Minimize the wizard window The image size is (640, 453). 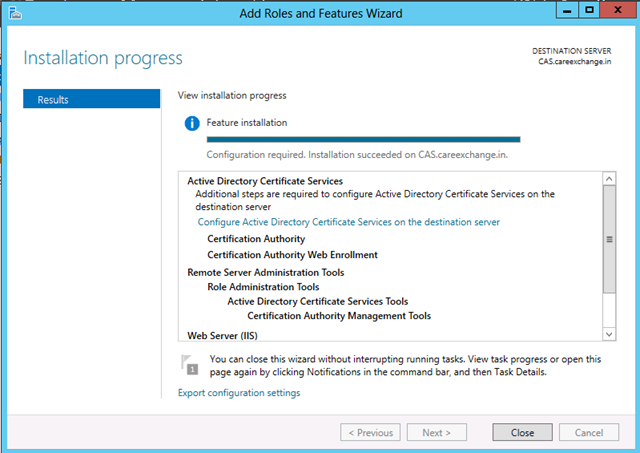click(567, 10)
